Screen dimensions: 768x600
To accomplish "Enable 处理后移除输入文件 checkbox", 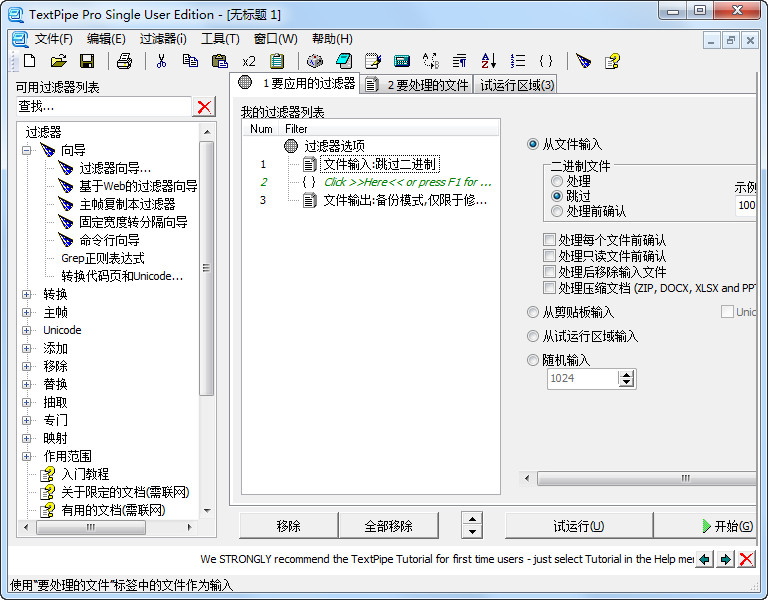I will pyautogui.click(x=549, y=272).
